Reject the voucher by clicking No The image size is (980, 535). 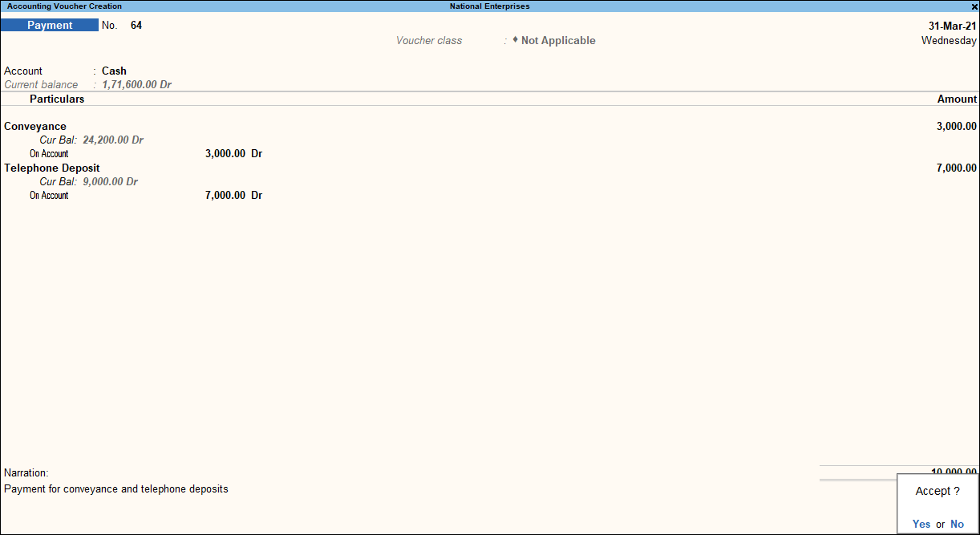tap(957, 524)
